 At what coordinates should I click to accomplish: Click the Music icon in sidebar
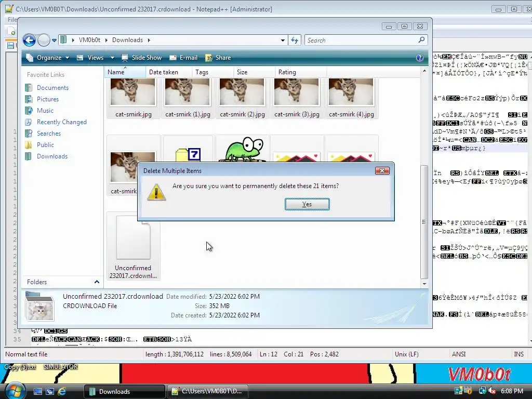point(29,110)
